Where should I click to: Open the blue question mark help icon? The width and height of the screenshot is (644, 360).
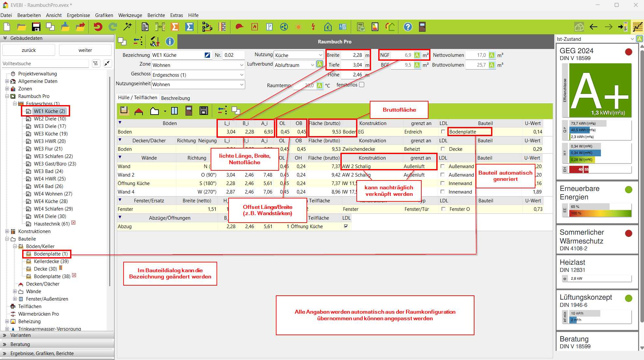pos(408,27)
